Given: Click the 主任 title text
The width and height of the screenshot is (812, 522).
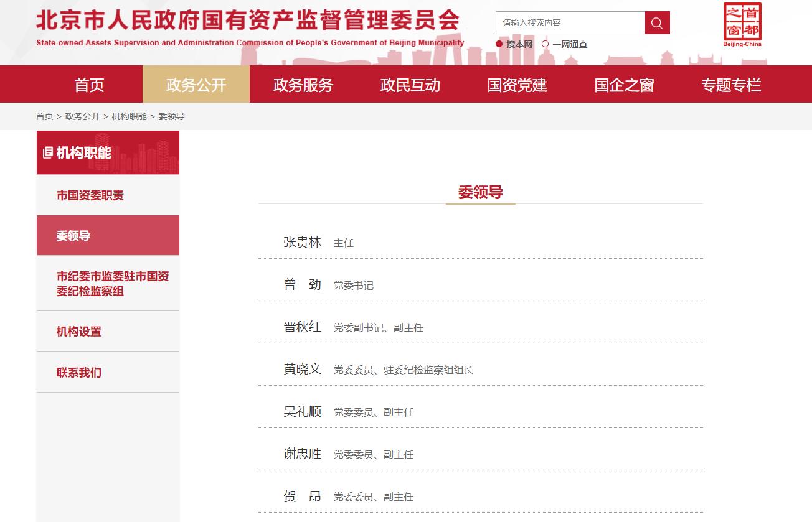Looking at the screenshot, I should pyautogui.click(x=344, y=243).
